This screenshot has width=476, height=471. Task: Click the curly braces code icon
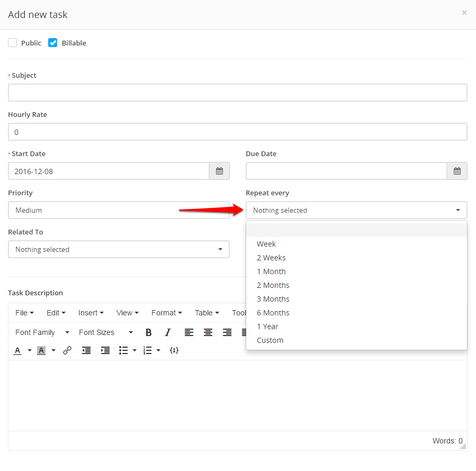point(174,350)
